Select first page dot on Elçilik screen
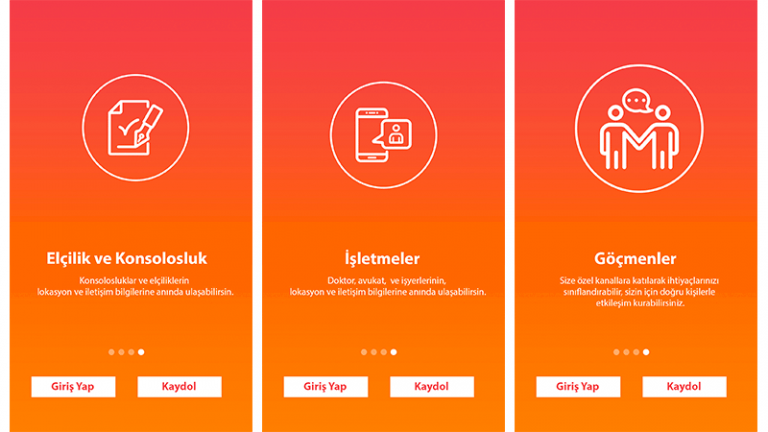 coord(111,352)
